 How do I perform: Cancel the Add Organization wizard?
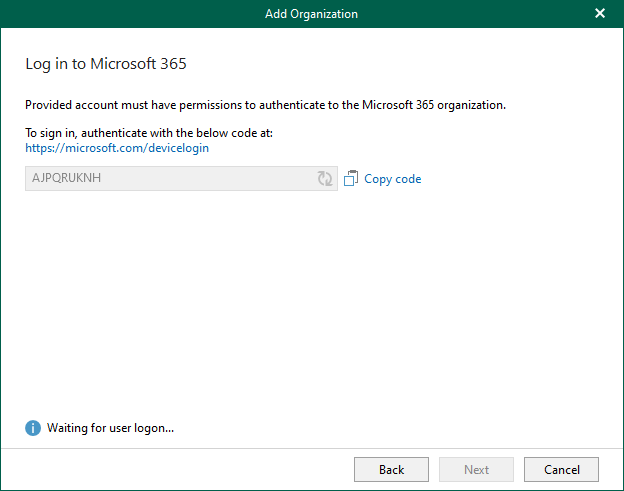click(561, 469)
